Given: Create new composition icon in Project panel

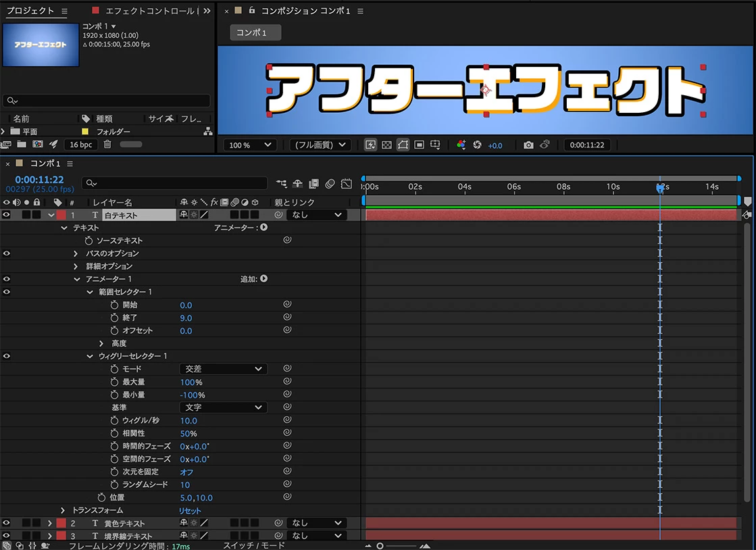Looking at the screenshot, I should (x=38, y=144).
